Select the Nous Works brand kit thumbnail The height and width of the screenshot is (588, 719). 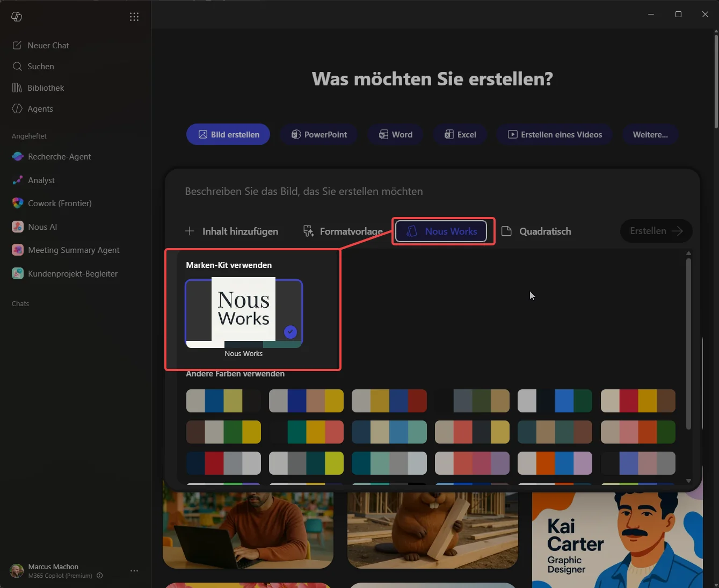tap(244, 313)
